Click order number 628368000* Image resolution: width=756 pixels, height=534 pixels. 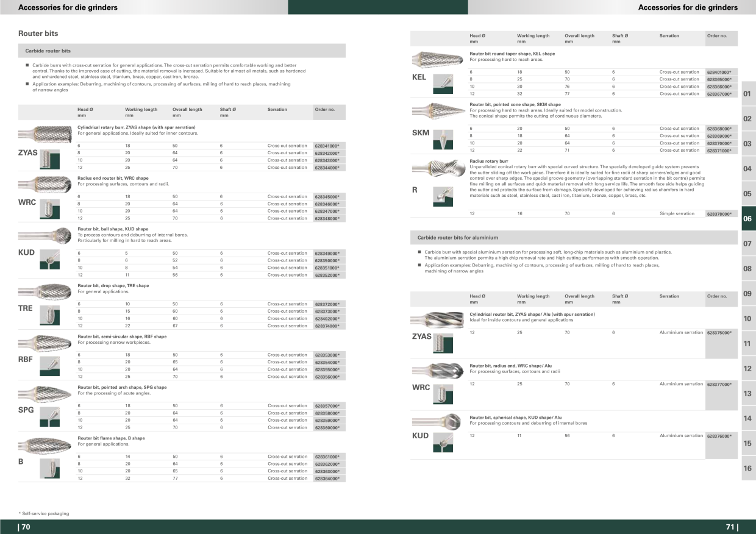[719, 129]
